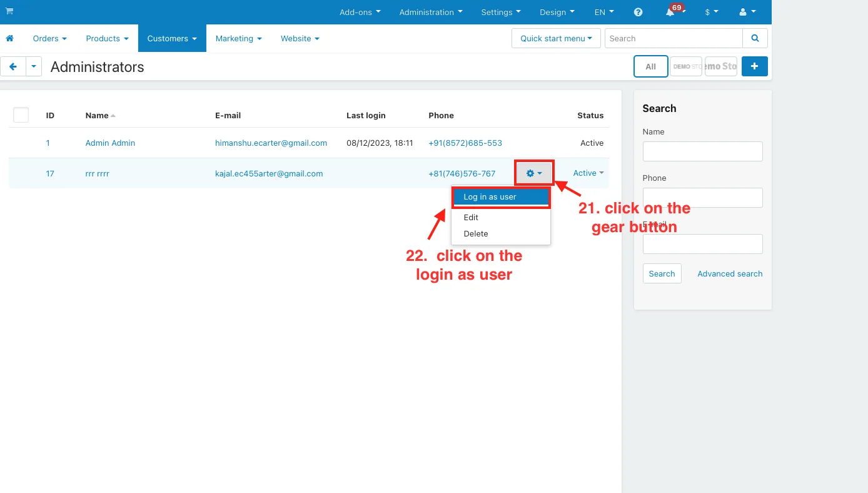Open ID 1 link
Screen dimensions: 868x493
pos(48,143)
